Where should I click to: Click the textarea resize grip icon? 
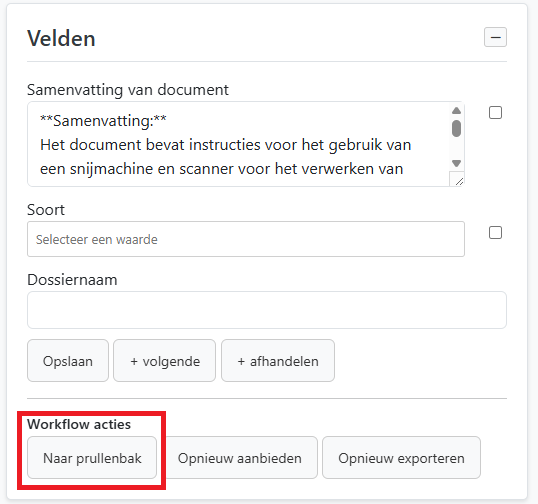pyautogui.click(x=459, y=181)
